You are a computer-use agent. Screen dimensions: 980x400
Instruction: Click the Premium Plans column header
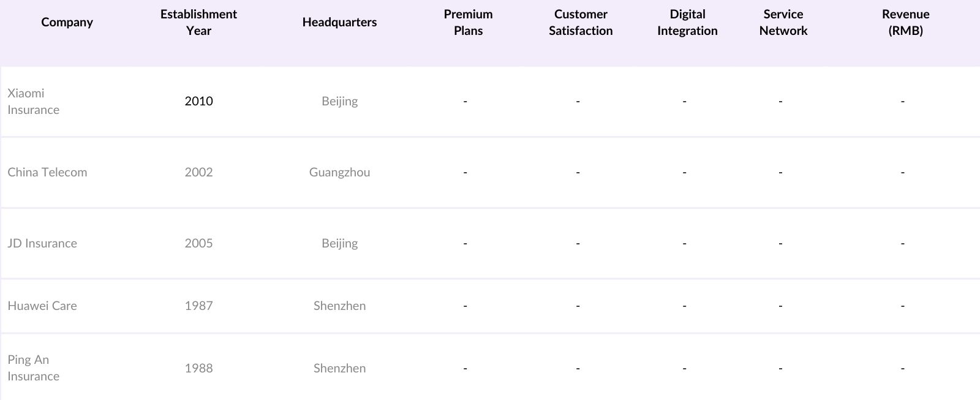point(468,23)
